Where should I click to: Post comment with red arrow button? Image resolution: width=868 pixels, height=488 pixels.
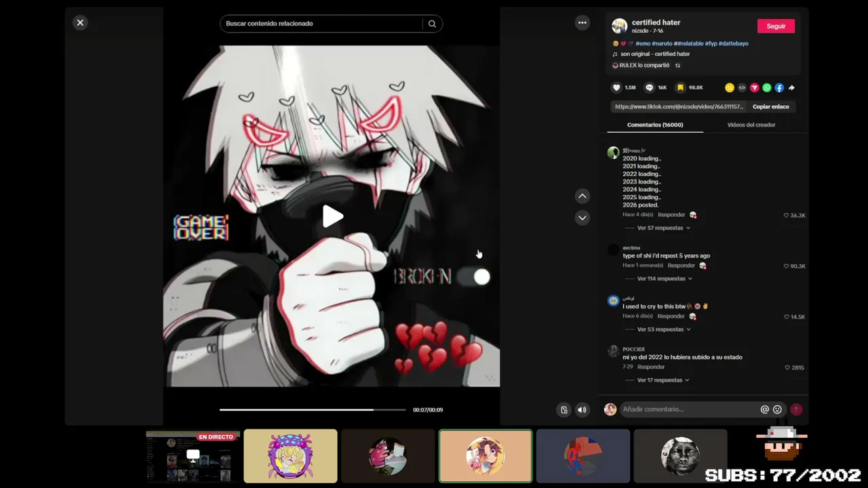coord(796,409)
